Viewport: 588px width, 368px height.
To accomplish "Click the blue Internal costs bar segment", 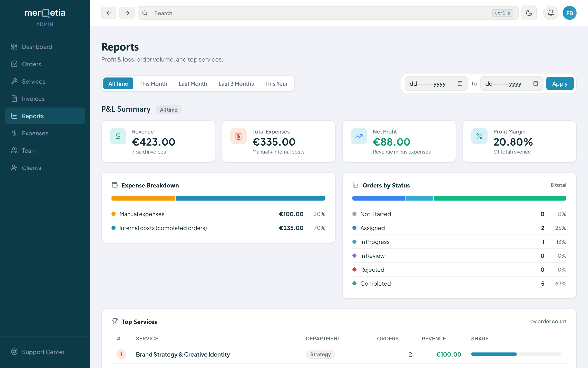I will (x=251, y=198).
